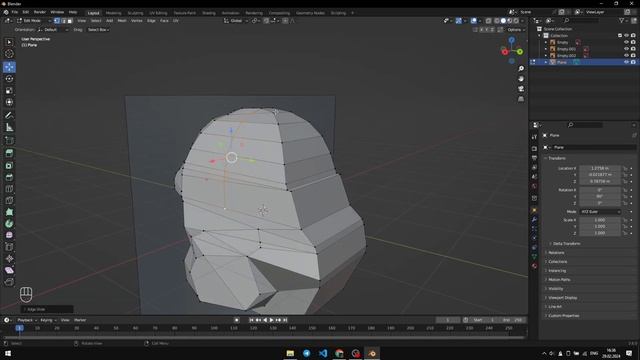Viewport: 640px width, 360px height.
Task: Select the Smooth tool
Action: tap(9, 236)
